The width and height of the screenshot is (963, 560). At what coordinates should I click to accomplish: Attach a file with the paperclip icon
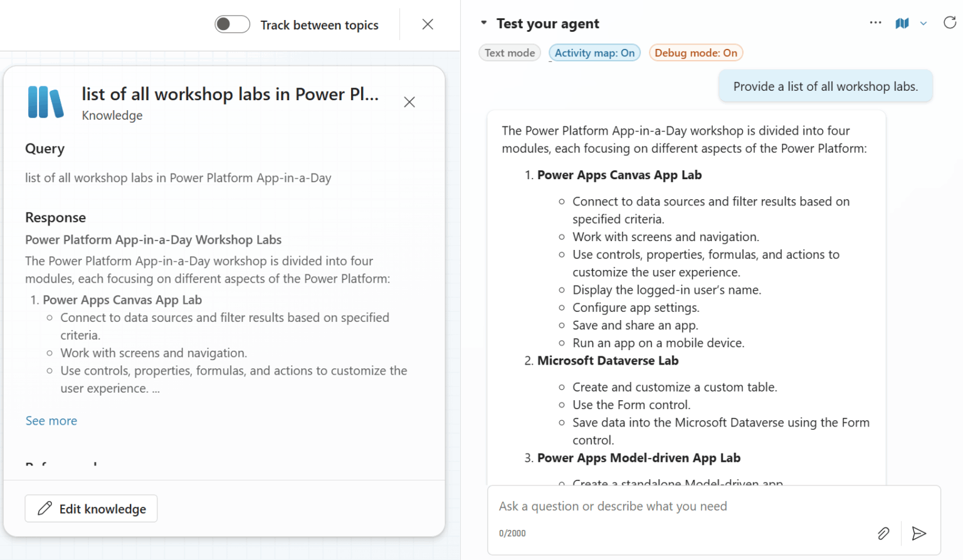[x=883, y=533]
